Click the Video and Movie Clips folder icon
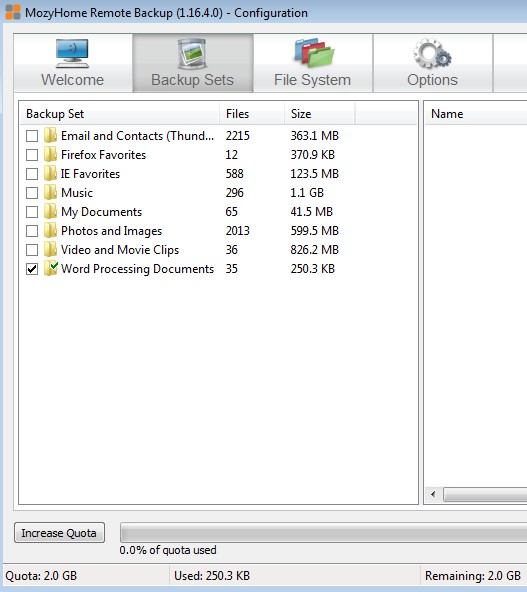The width and height of the screenshot is (527, 592). click(50, 250)
